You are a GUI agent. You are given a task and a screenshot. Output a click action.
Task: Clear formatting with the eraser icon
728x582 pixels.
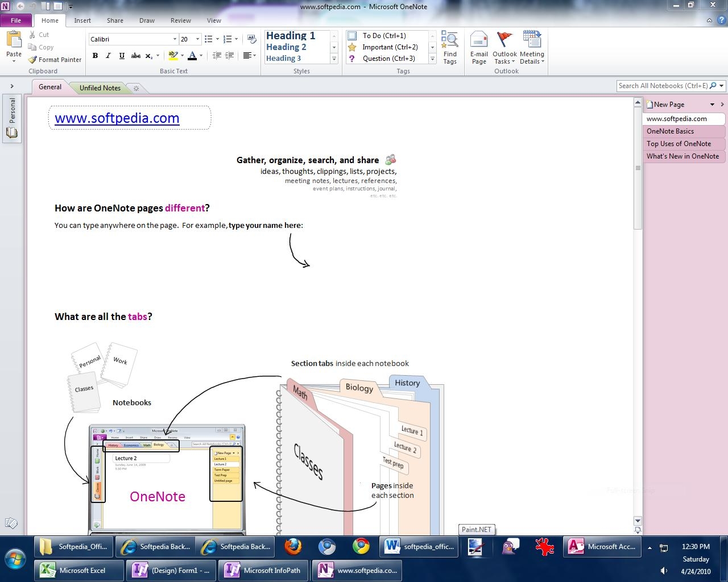[251, 39]
